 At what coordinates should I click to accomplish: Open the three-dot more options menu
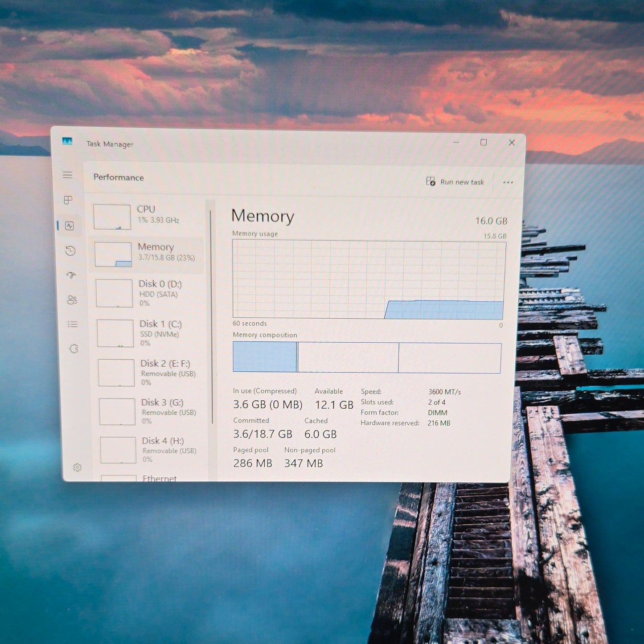[x=508, y=182]
